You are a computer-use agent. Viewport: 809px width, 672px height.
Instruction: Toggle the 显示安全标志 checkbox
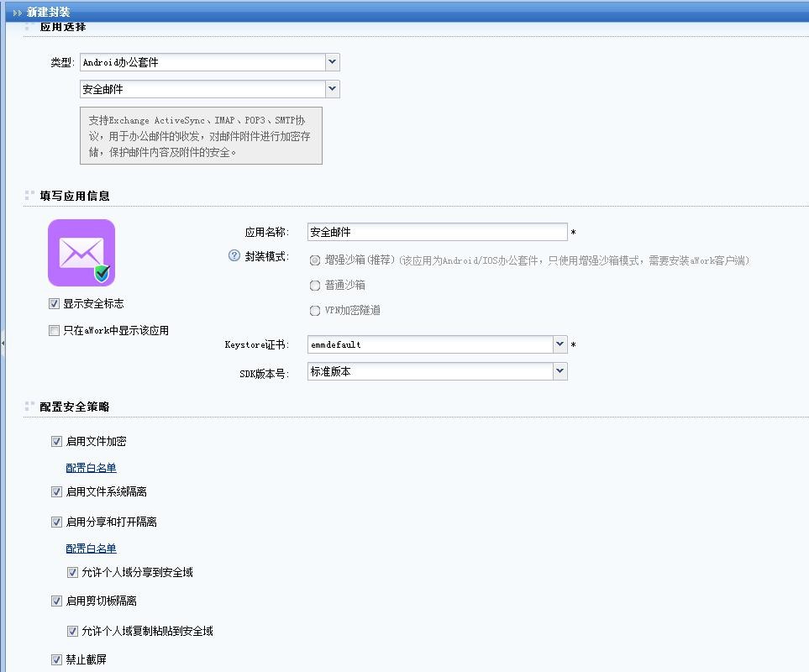pyautogui.click(x=55, y=303)
